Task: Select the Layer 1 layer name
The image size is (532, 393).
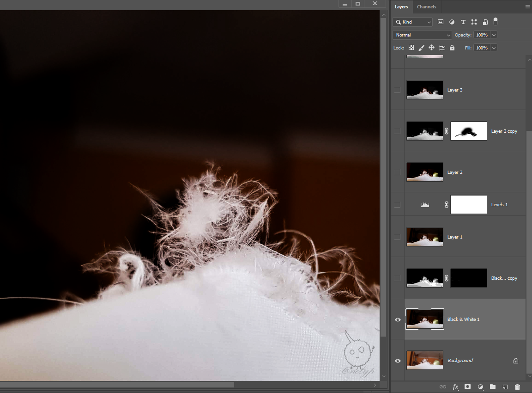Action: point(455,237)
